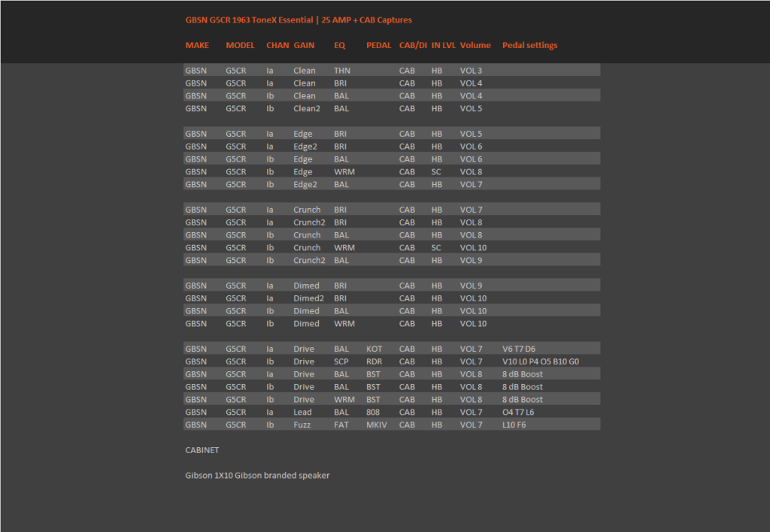Click 8 dB Boost in Drive WRM row
The height and width of the screenshot is (532, 770).
(x=522, y=400)
